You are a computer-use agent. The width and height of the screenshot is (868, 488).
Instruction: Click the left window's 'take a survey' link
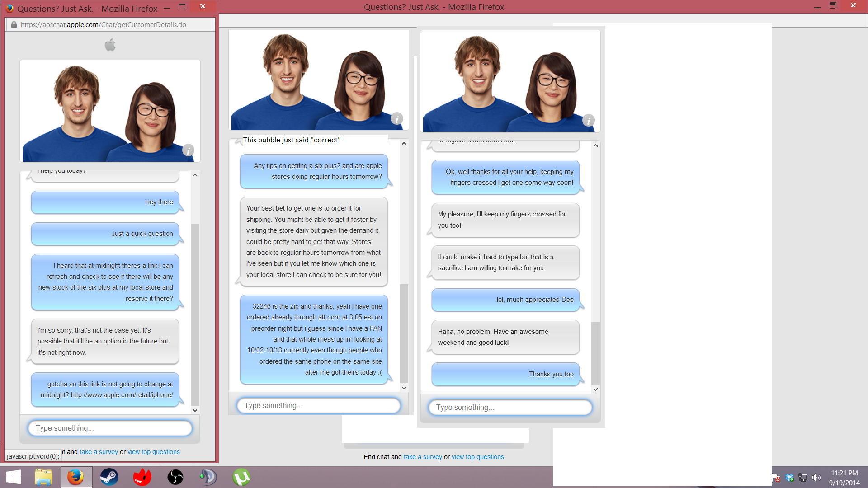(x=99, y=452)
